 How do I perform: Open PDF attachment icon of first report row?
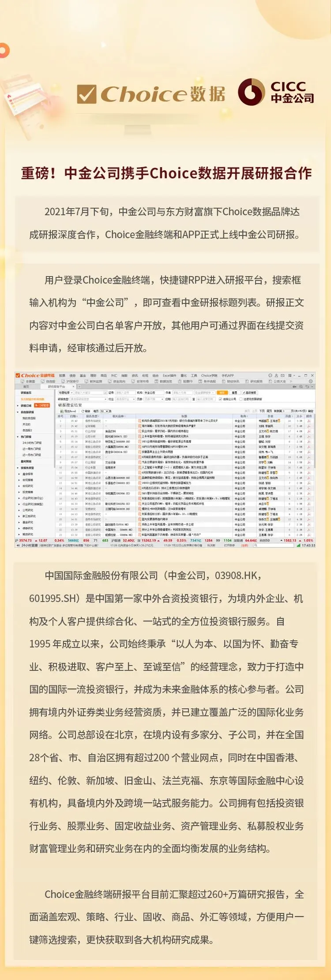click(309, 421)
